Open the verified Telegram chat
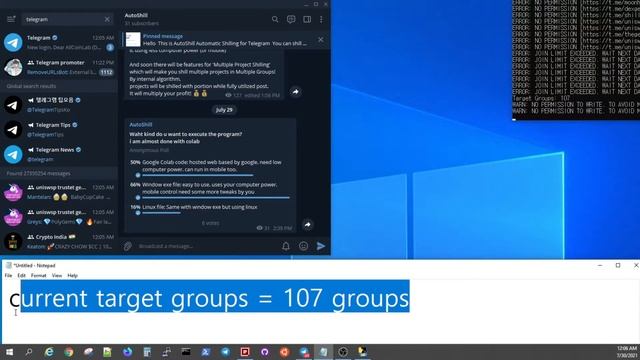 coord(59,42)
